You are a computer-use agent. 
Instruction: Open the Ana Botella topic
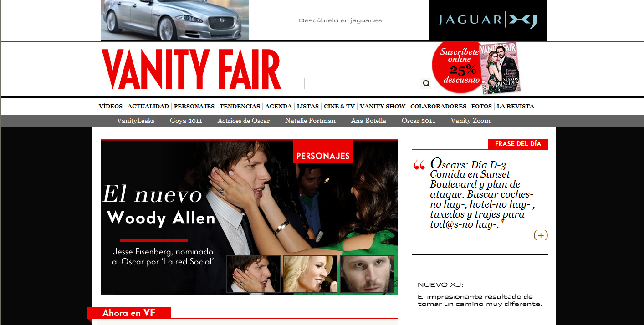[x=368, y=121]
